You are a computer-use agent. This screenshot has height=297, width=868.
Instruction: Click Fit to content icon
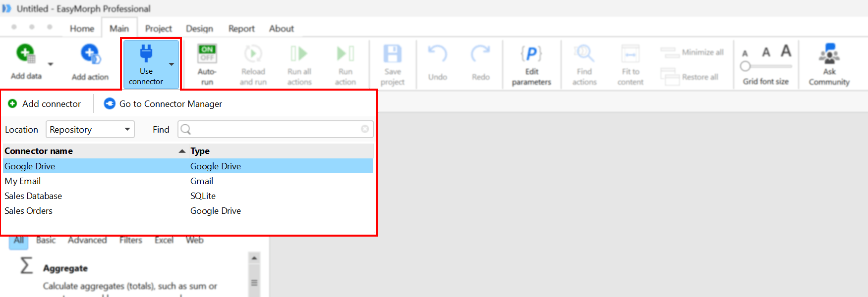630,53
